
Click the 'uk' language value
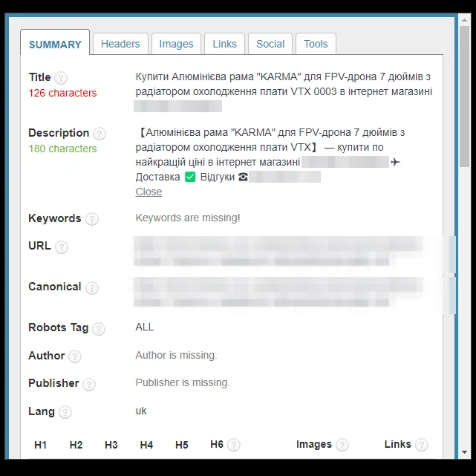tap(141, 411)
